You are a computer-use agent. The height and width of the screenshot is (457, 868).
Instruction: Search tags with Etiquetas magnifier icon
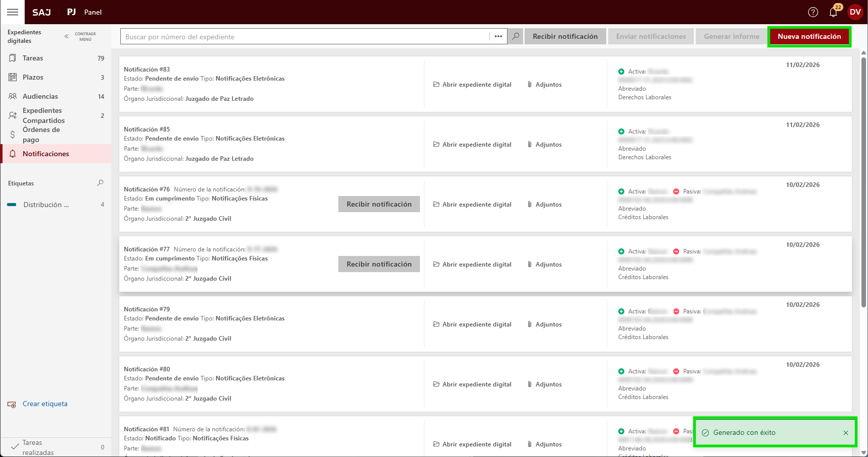(x=100, y=183)
